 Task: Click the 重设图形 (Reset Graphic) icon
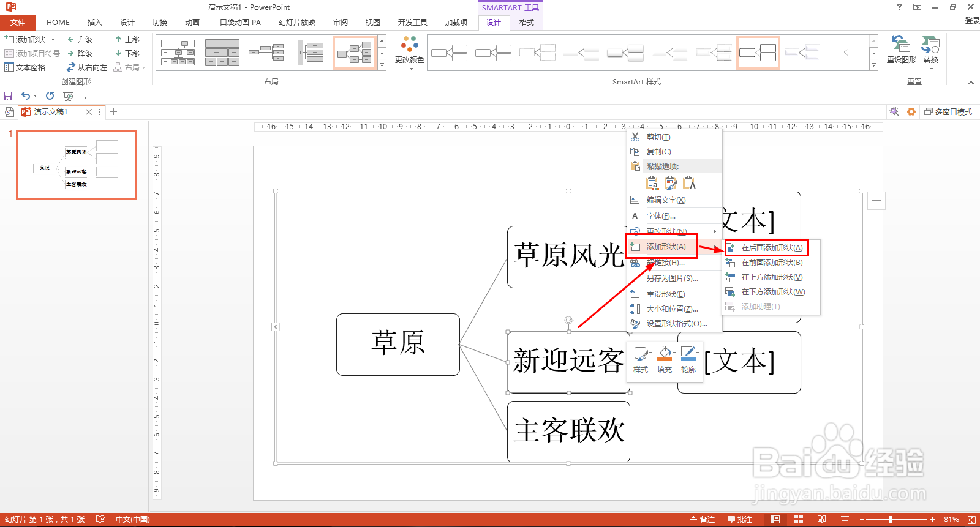pyautogui.click(x=901, y=45)
